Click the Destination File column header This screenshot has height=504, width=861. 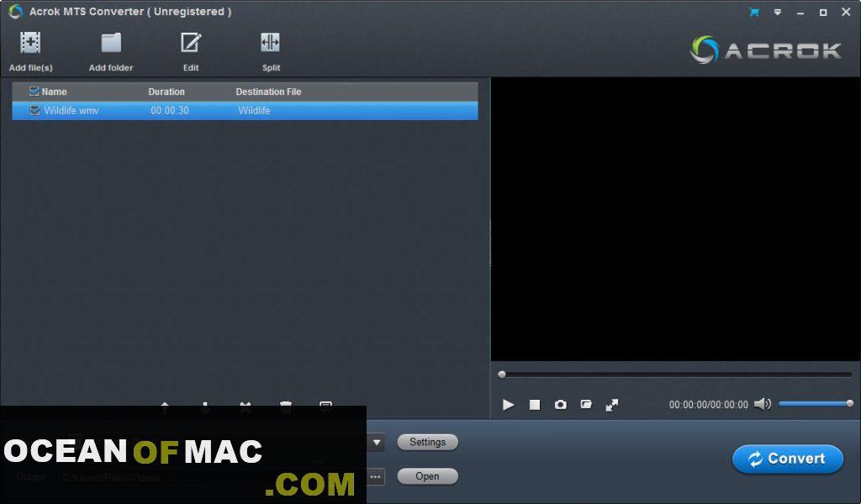tap(268, 92)
